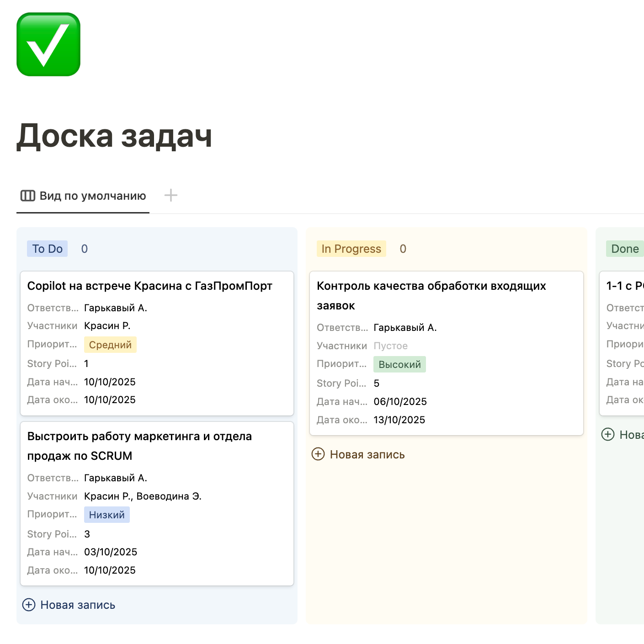
Task: Open the Copilot meeting task card
Action: [149, 286]
